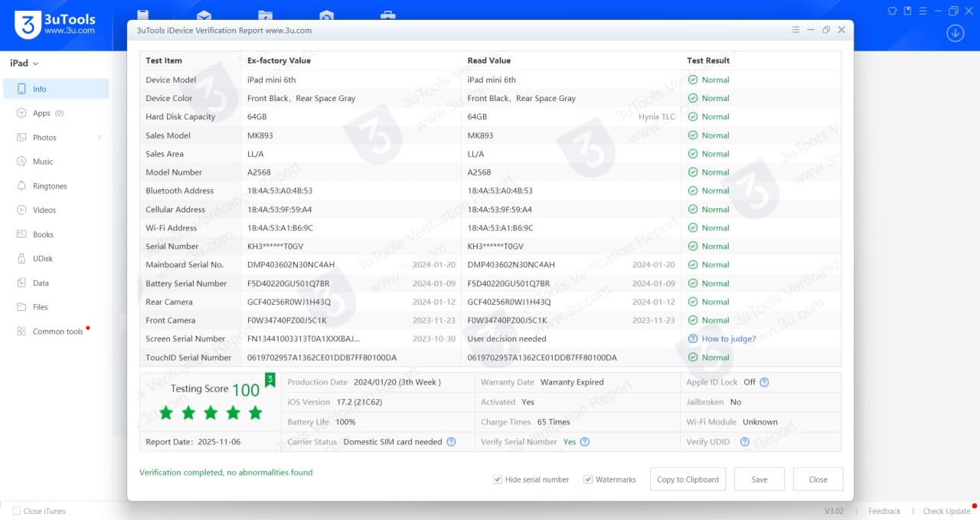Viewport: 980px width, 520px height.
Task: Open the verification report window menu icon
Action: click(795, 30)
